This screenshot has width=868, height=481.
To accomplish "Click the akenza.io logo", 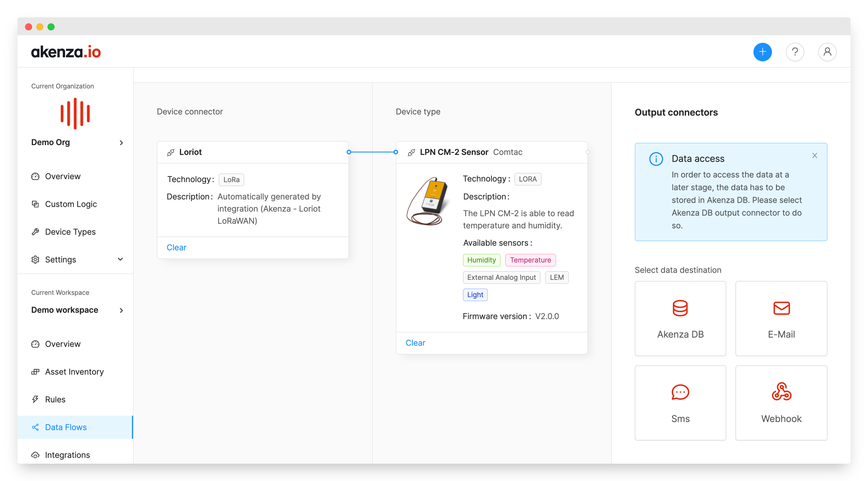I will 66,52.
